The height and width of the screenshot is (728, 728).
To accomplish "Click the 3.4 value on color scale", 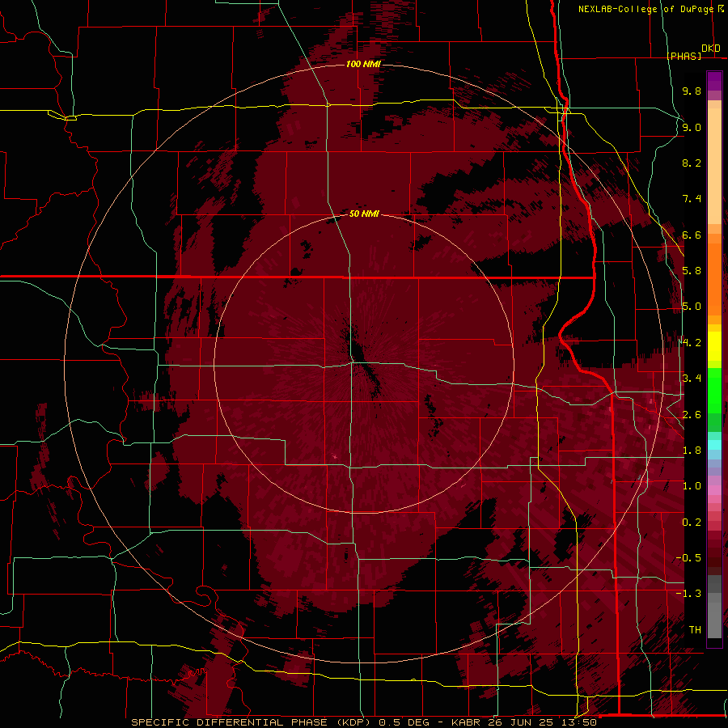I will (692, 379).
